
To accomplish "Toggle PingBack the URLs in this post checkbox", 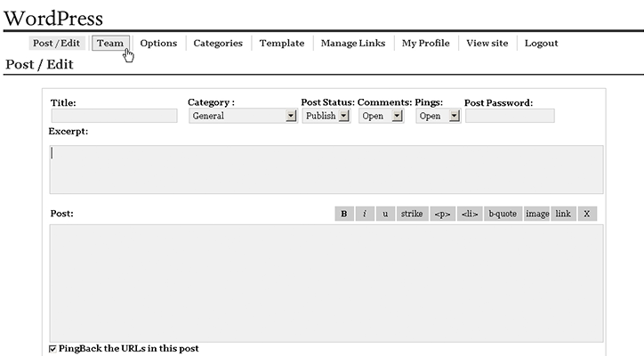I will 52,349.
